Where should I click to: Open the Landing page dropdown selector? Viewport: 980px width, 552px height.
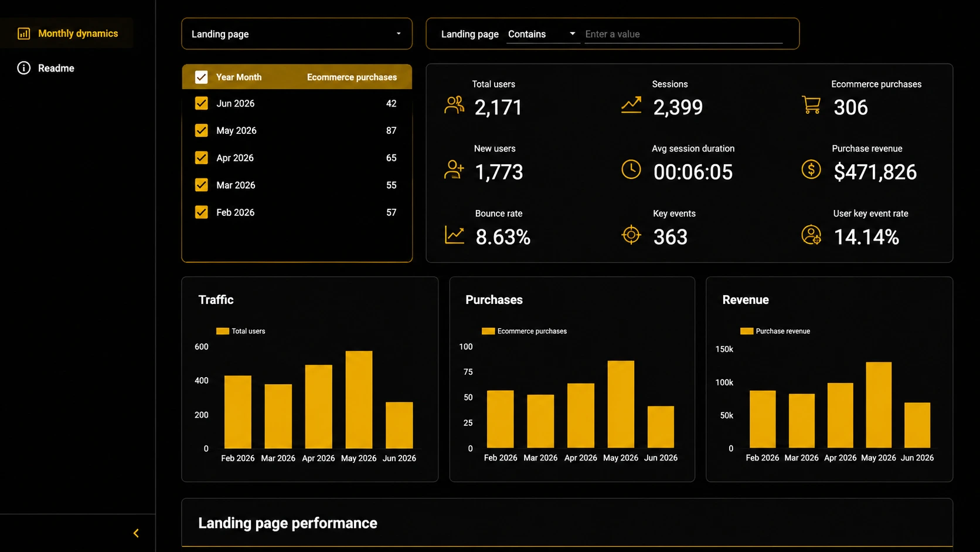[297, 34]
